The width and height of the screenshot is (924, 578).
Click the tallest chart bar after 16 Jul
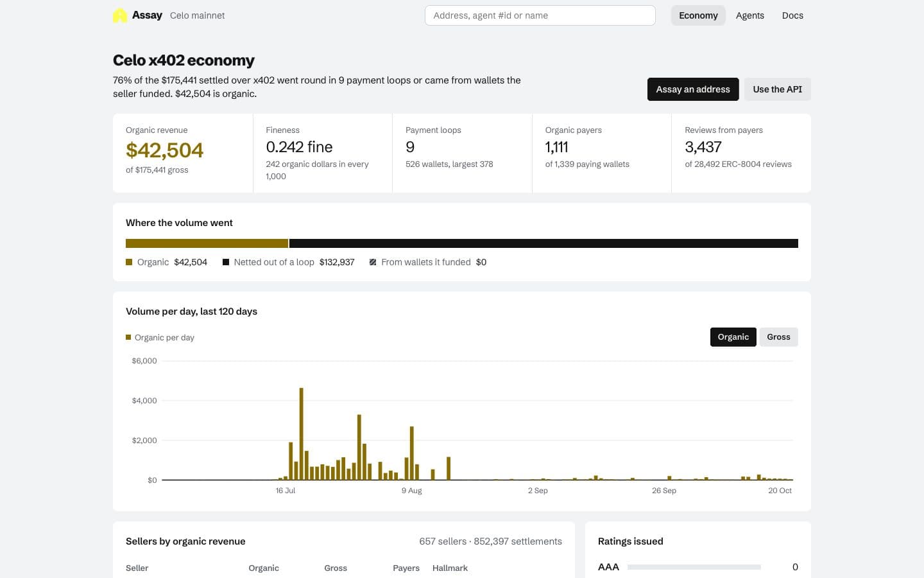tap(301, 433)
